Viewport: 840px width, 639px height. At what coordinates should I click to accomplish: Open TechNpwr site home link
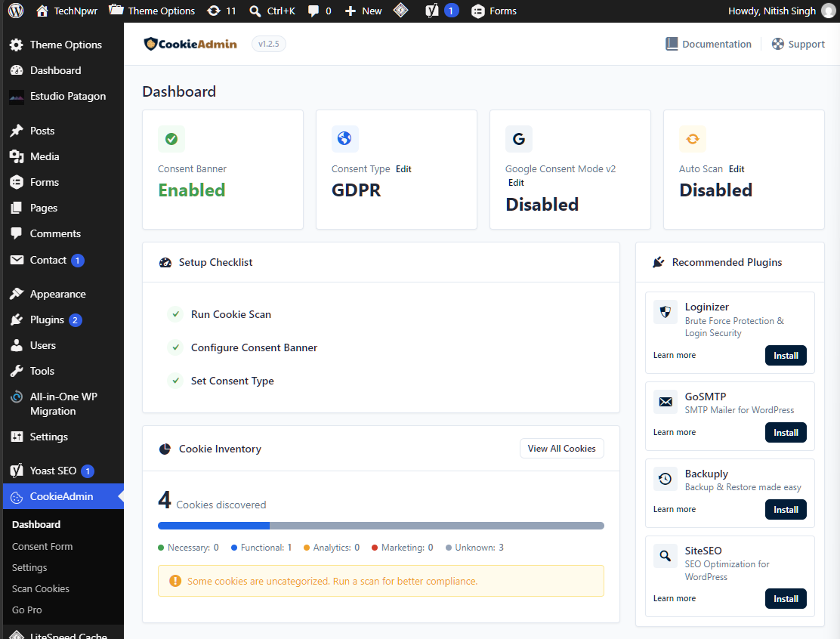click(x=66, y=11)
